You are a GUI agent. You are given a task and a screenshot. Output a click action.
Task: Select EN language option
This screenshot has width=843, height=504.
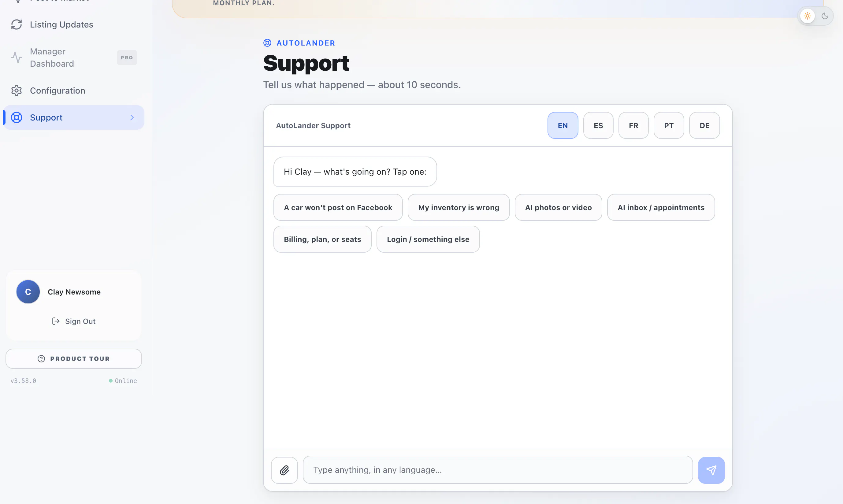[563, 125]
